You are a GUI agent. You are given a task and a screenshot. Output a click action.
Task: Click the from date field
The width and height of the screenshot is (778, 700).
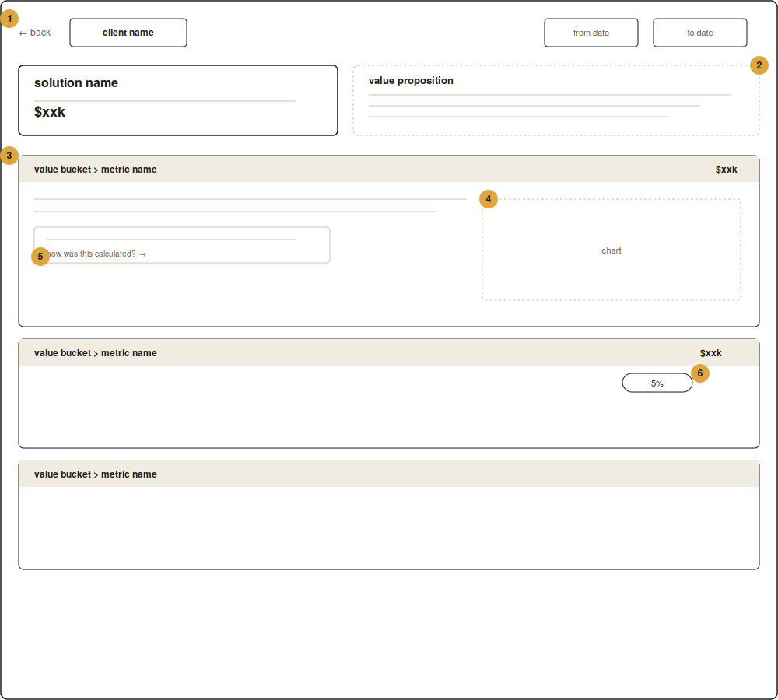pyautogui.click(x=591, y=33)
